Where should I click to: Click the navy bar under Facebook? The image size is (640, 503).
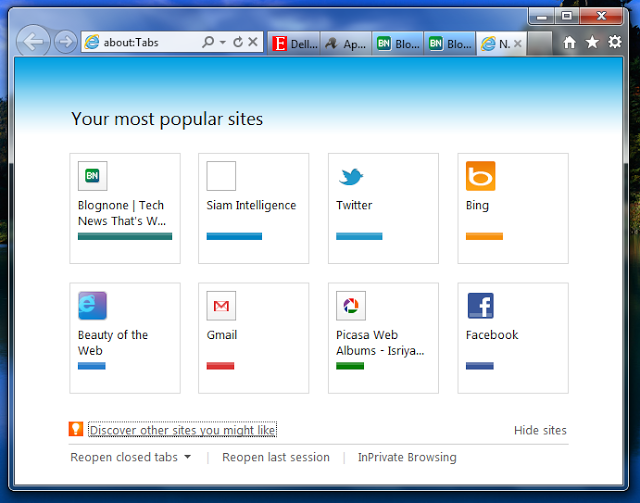click(x=480, y=366)
